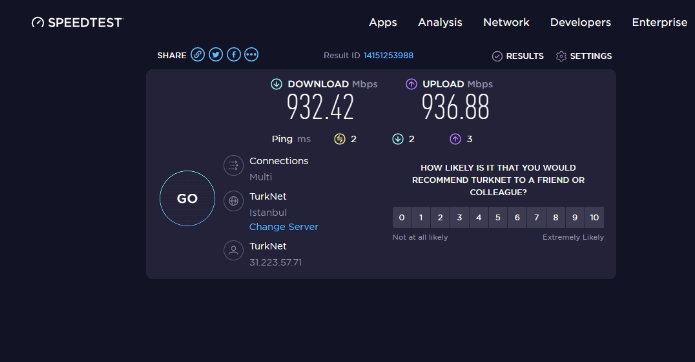
Task: Open the Enterprise menu
Action: click(660, 22)
